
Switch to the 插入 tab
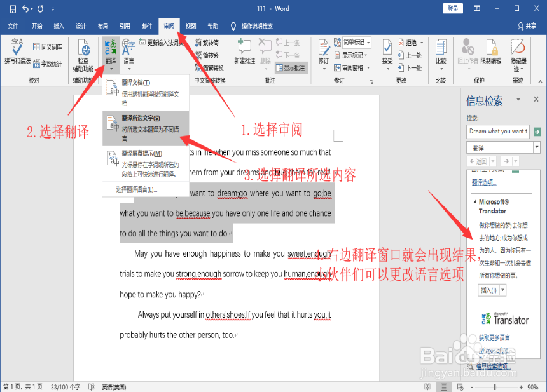pyautogui.click(x=59, y=26)
